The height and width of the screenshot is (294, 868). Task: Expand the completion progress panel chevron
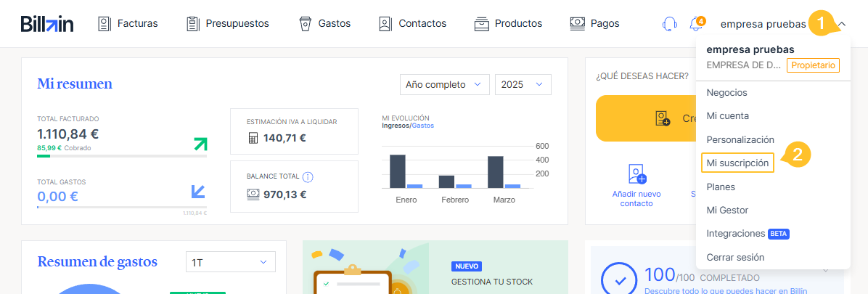coord(825,270)
